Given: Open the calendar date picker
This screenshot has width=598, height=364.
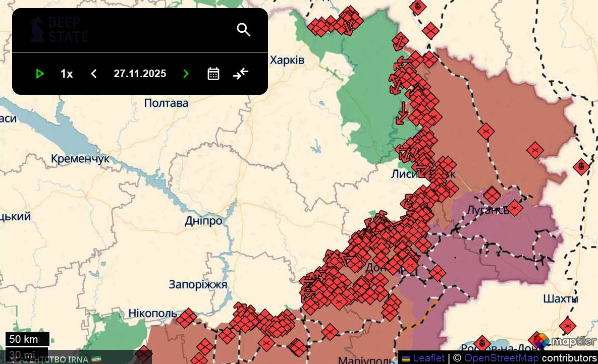Looking at the screenshot, I should click(x=213, y=74).
